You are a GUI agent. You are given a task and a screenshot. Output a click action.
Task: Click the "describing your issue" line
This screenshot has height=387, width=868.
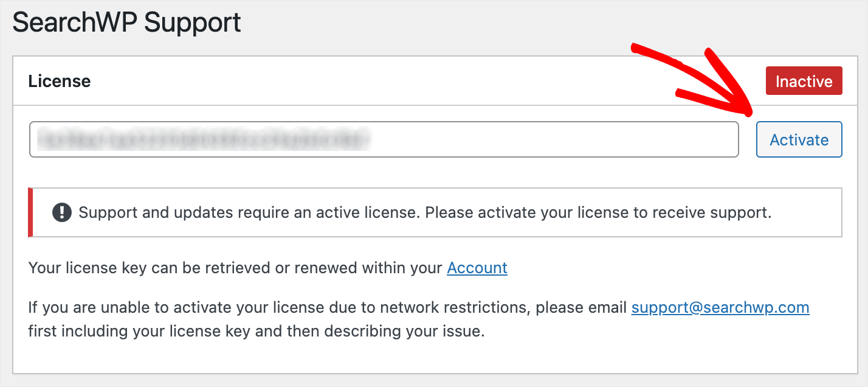(256, 332)
